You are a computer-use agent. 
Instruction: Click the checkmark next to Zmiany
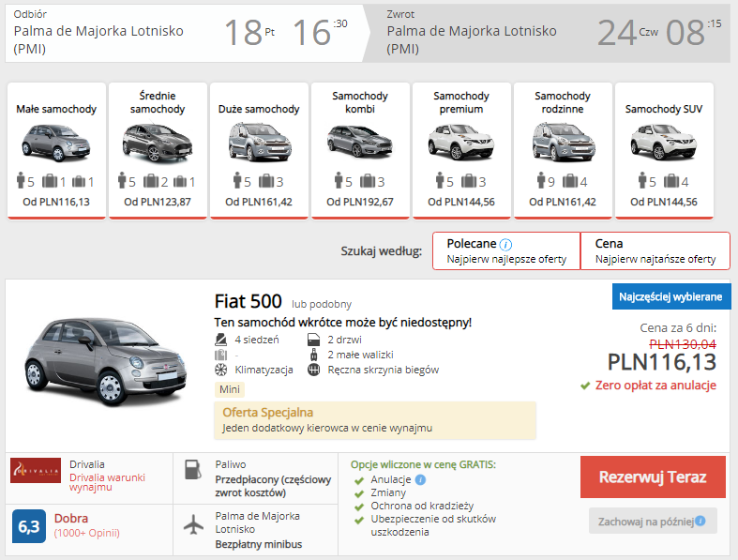[359, 493]
